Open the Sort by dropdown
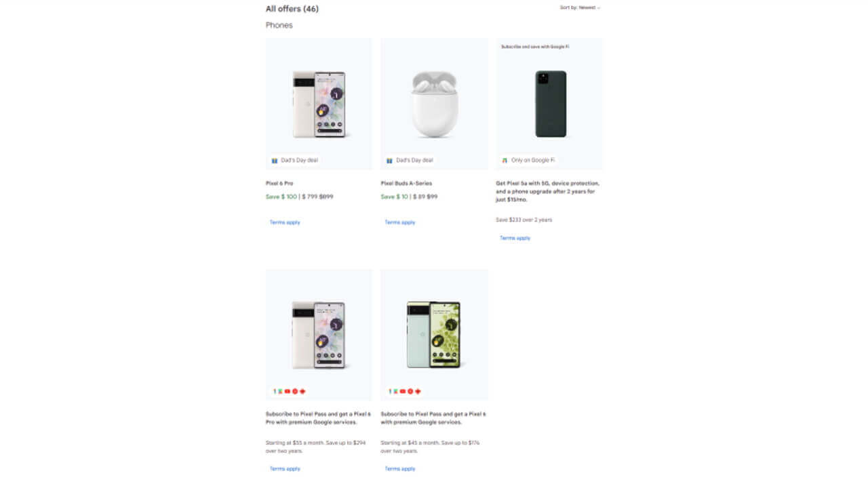This screenshot has height=488, width=868. 578,8
